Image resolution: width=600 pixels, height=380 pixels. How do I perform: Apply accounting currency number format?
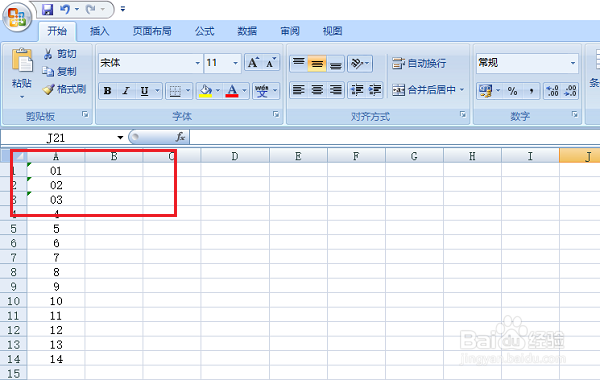486,91
